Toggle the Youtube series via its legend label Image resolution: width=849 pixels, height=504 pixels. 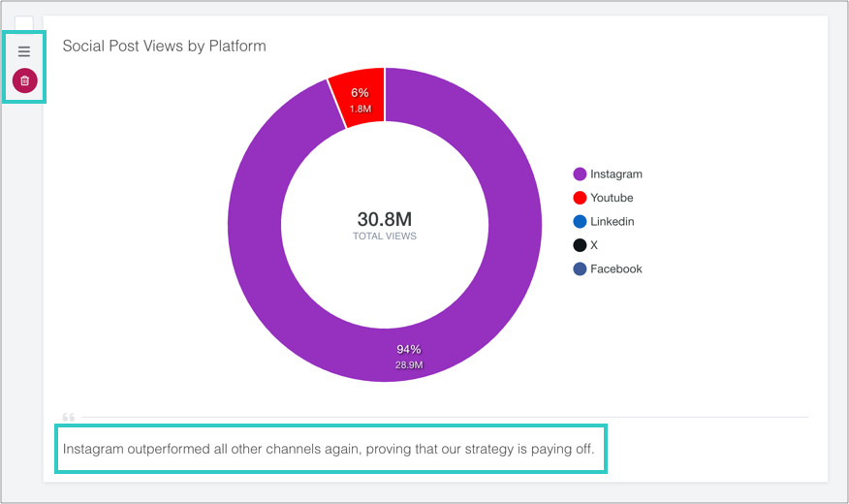point(612,198)
